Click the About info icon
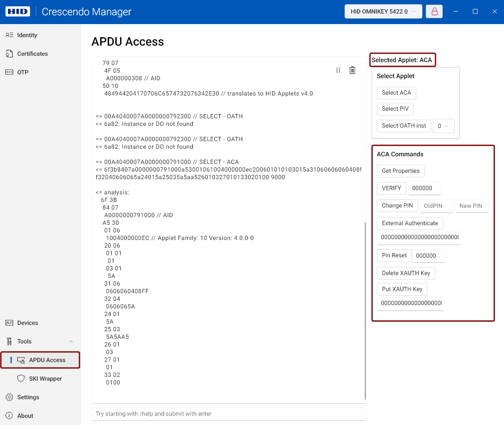504x425 pixels. point(9,416)
